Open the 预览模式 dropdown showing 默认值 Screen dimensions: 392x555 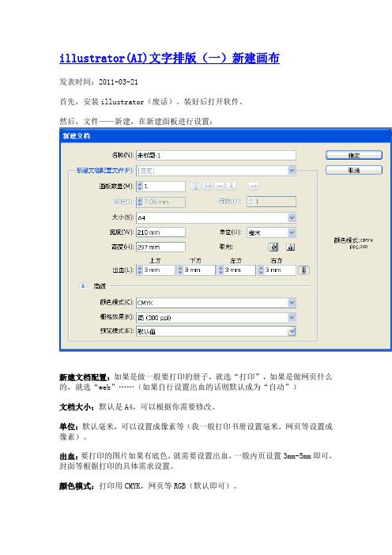tap(217, 331)
